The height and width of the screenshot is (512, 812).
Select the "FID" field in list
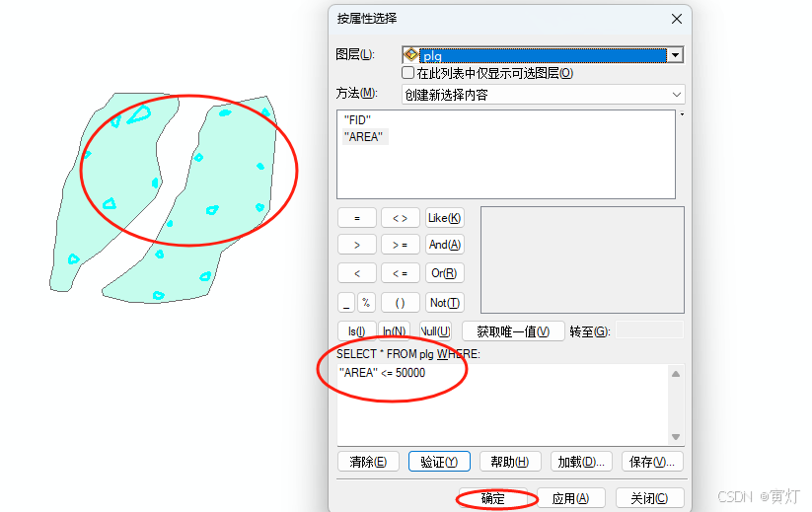coord(357,120)
